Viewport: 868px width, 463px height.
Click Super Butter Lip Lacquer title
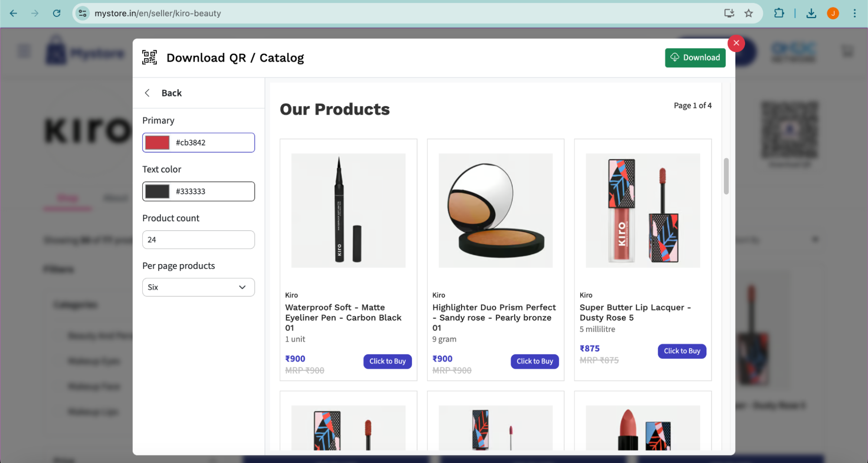pyautogui.click(x=635, y=312)
